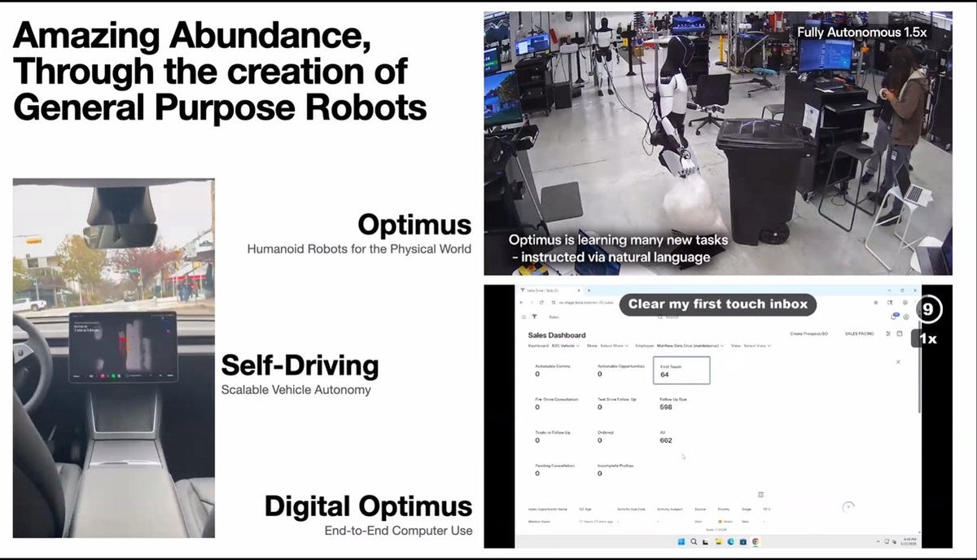Open the browser profile avatar icon
The width and height of the screenshot is (977, 560).
[x=905, y=302]
